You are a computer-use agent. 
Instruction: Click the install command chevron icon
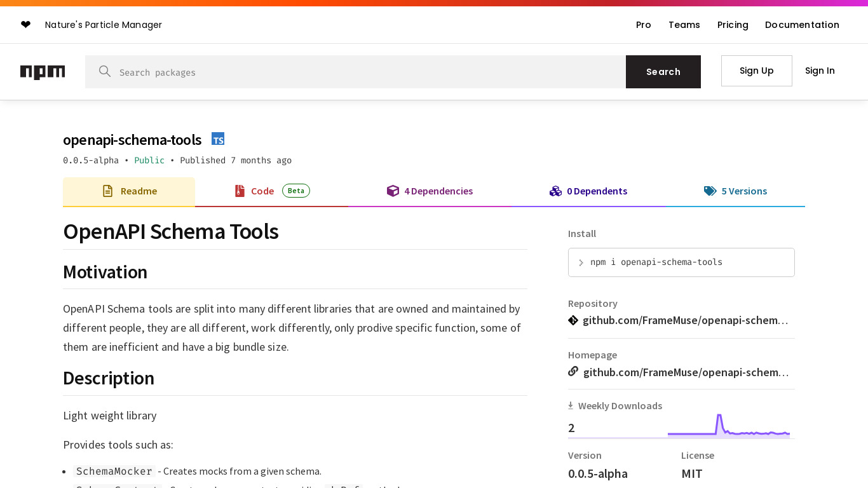coord(581,262)
